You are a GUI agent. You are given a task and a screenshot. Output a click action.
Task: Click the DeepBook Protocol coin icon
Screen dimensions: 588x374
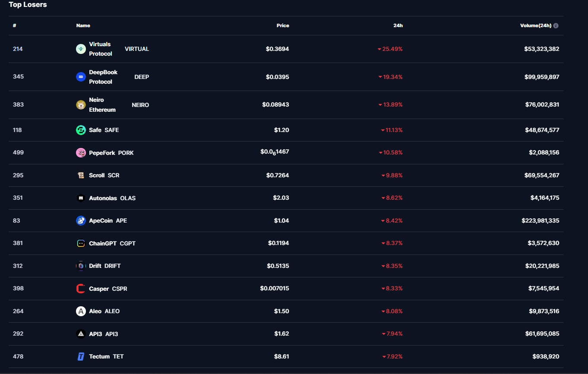coord(81,77)
